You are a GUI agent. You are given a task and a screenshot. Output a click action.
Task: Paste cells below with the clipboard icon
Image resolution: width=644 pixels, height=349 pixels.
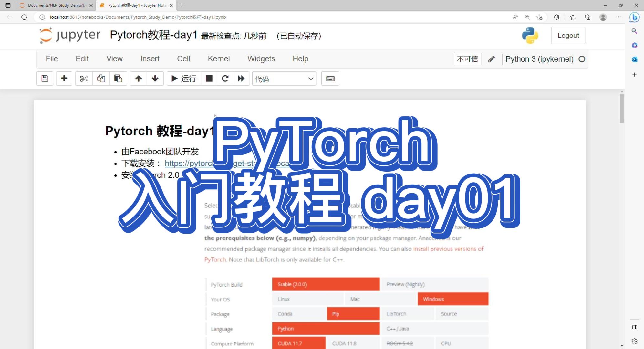118,79
